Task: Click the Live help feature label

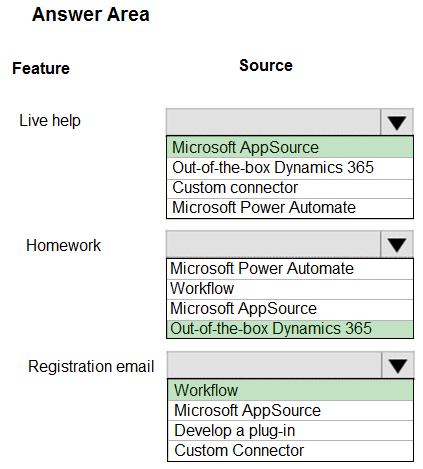Action: pyautogui.click(x=50, y=121)
